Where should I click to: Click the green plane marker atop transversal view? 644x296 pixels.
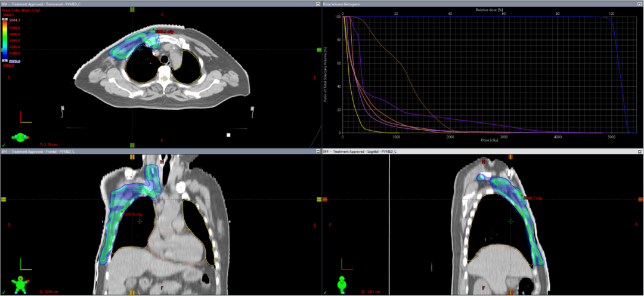132,10
